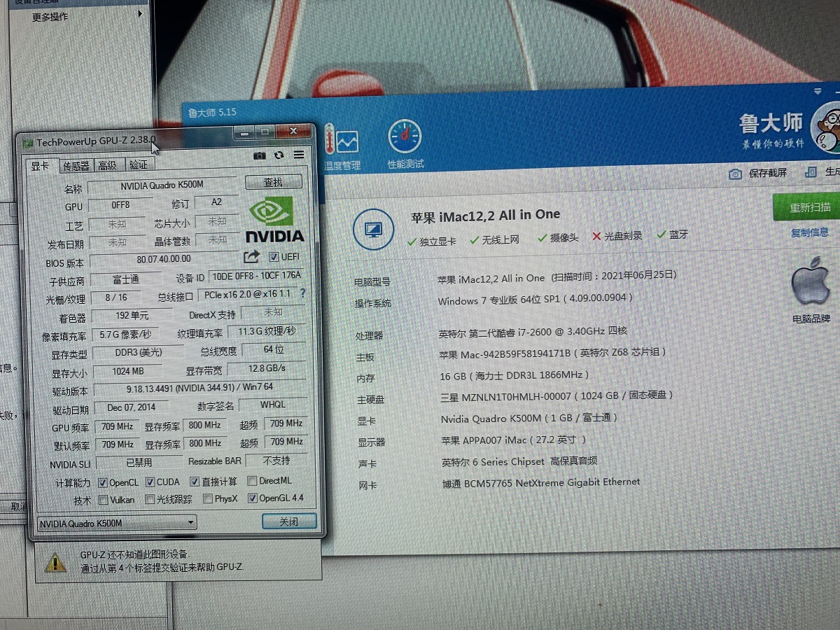Click the 查找 lookup button
Image resolution: width=840 pixels, height=630 pixels.
coord(273,182)
